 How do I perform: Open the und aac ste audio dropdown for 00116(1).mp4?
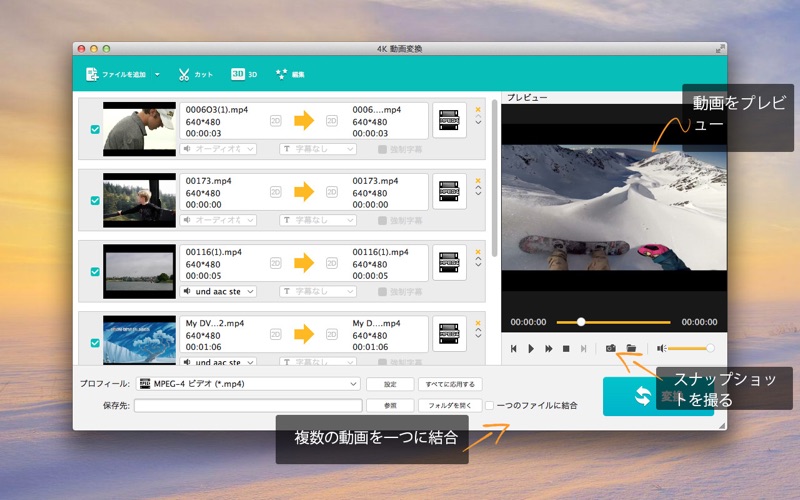pyautogui.click(x=218, y=291)
